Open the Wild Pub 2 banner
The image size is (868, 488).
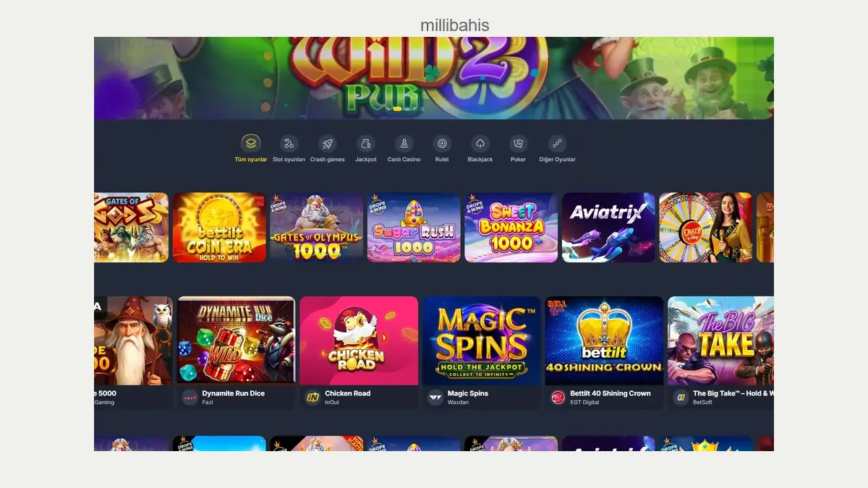(434, 78)
